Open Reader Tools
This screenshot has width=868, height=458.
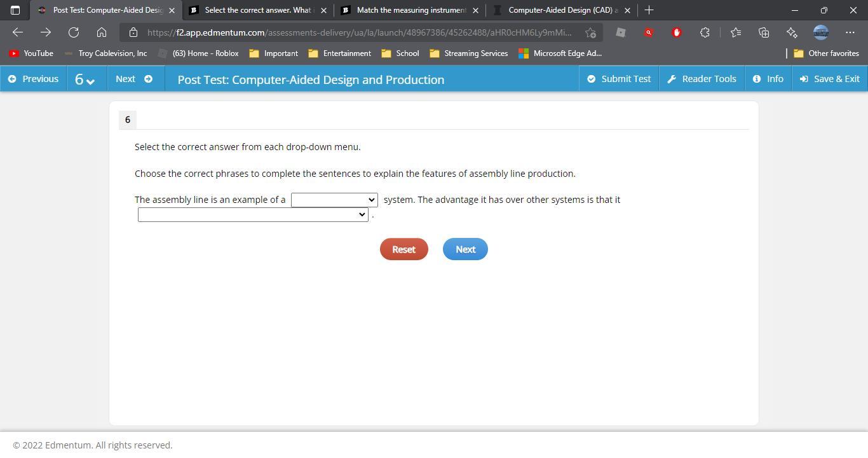[702, 79]
